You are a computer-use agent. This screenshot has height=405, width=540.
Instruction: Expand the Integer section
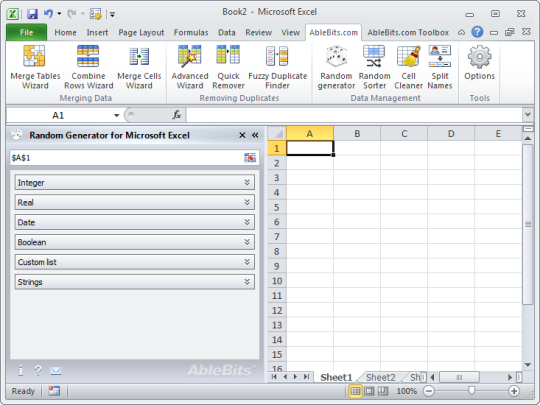(135, 183)
